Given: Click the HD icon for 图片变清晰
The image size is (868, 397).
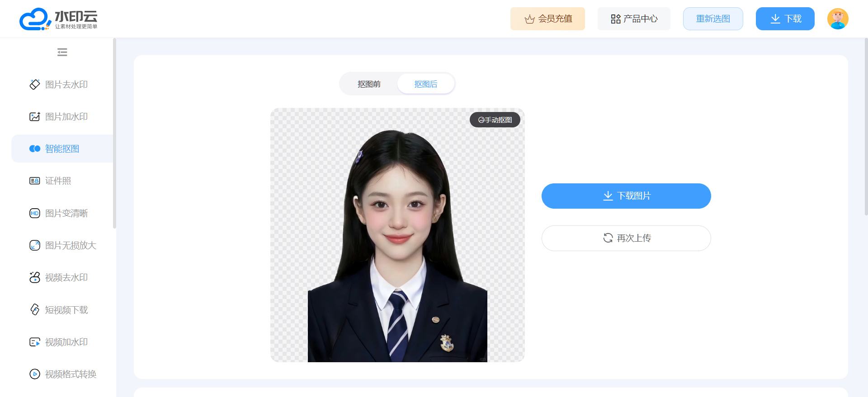Looking at the screenshot, I should coord(35,213).
